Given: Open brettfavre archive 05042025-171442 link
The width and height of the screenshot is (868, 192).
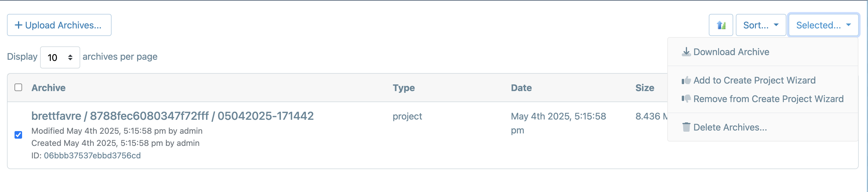Looking at the screenshot, I should [x=173, y=116].
